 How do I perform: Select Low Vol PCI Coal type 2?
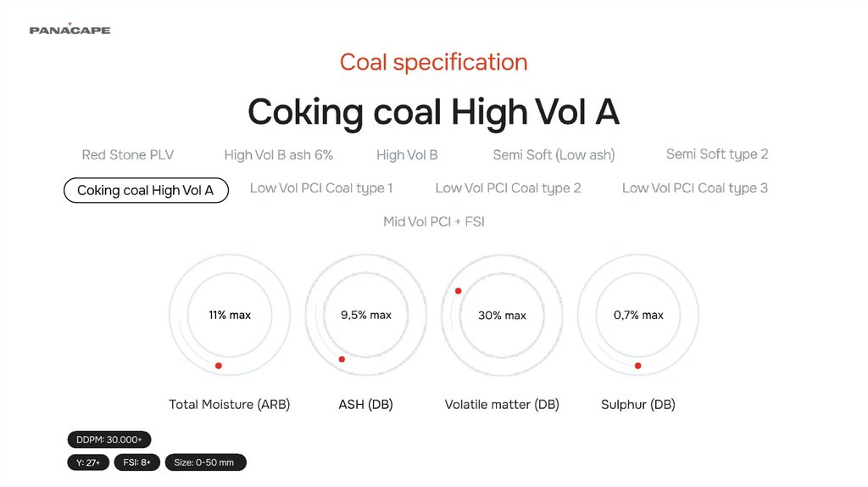(x=508, y=188)
